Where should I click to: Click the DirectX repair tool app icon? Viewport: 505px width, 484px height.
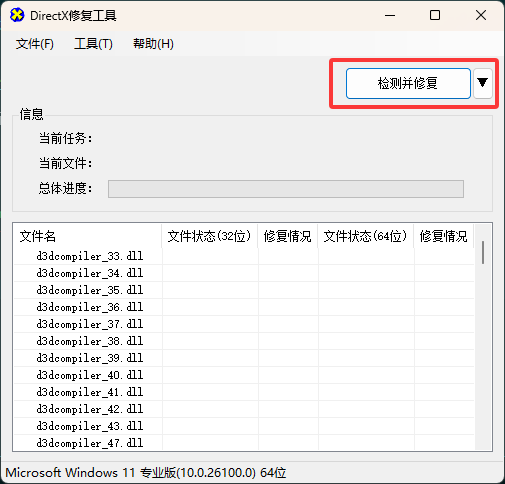point(17,15)
